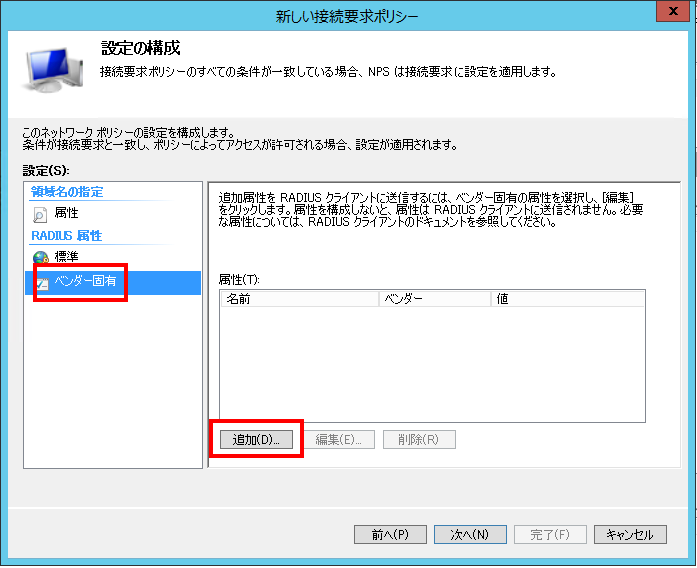Select the ベンダー固有 settings item
Viewport: 697px width, 568px height.
(x=113, y=283)
